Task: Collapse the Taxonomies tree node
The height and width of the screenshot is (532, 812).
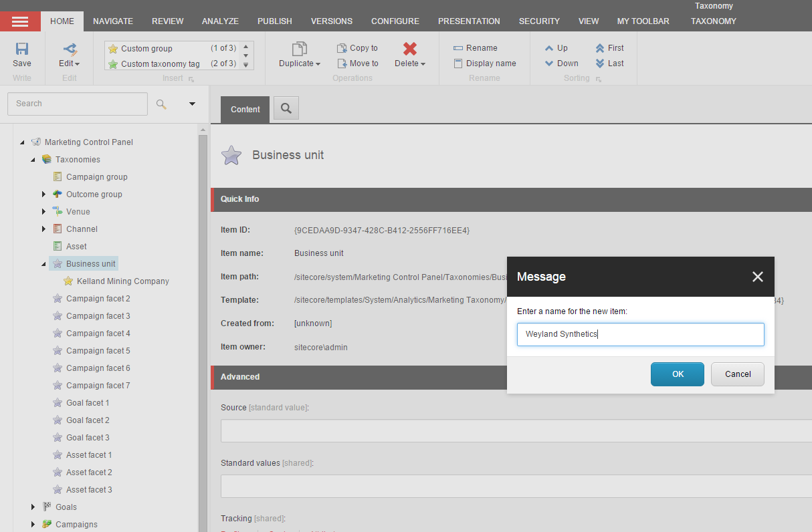Action: tap(33, 160)
